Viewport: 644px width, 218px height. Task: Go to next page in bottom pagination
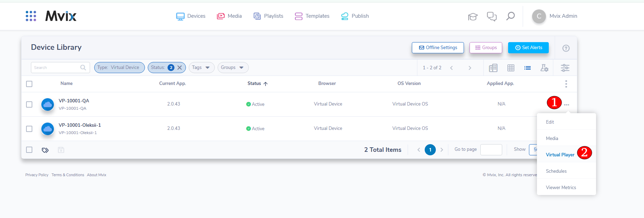point(442,150)
